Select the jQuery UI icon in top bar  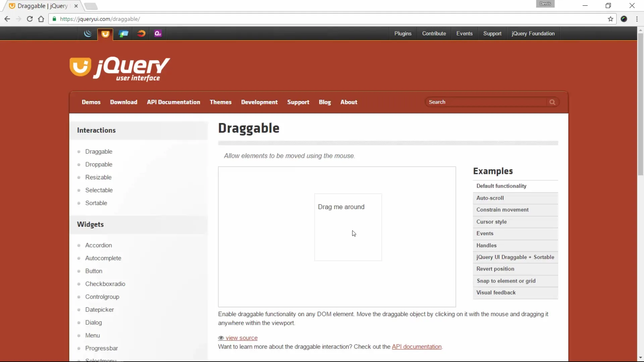point(105,34)
